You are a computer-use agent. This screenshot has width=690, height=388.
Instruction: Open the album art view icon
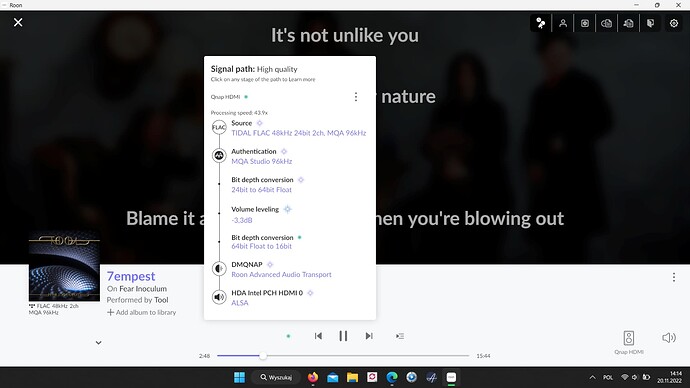tap(585, 23)
